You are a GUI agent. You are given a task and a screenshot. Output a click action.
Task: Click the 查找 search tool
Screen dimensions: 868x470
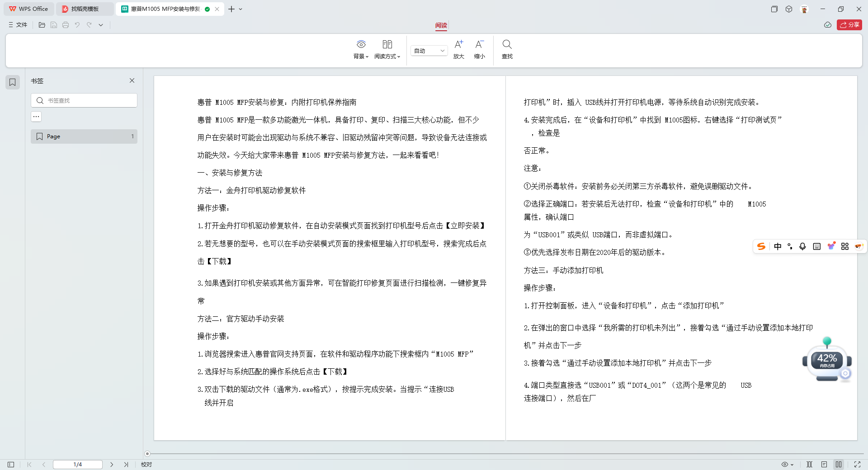(507, 49)
